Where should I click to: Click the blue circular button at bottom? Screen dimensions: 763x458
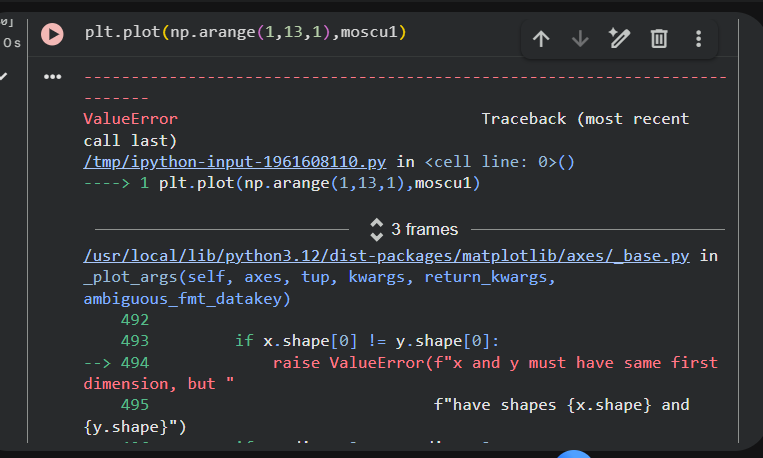point(574,452)
